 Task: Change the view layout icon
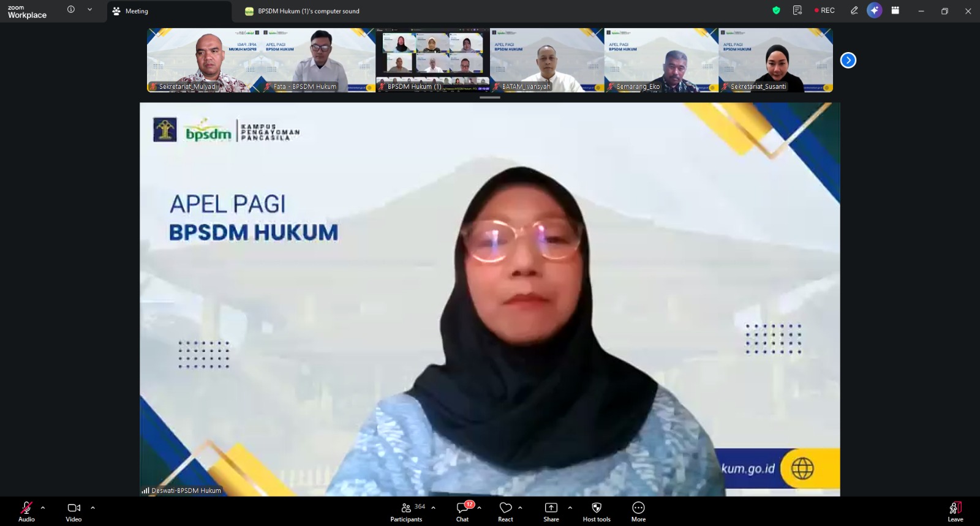coord(895,10)
